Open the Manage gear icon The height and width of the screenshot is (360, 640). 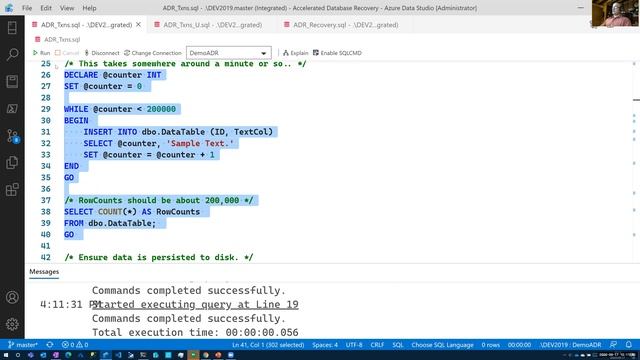(x=12, y=324)
